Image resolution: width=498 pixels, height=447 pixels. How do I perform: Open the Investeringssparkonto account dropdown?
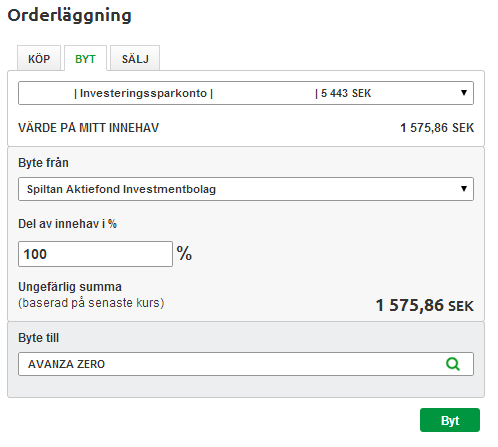pyautogui.click(x=246, y=93)
